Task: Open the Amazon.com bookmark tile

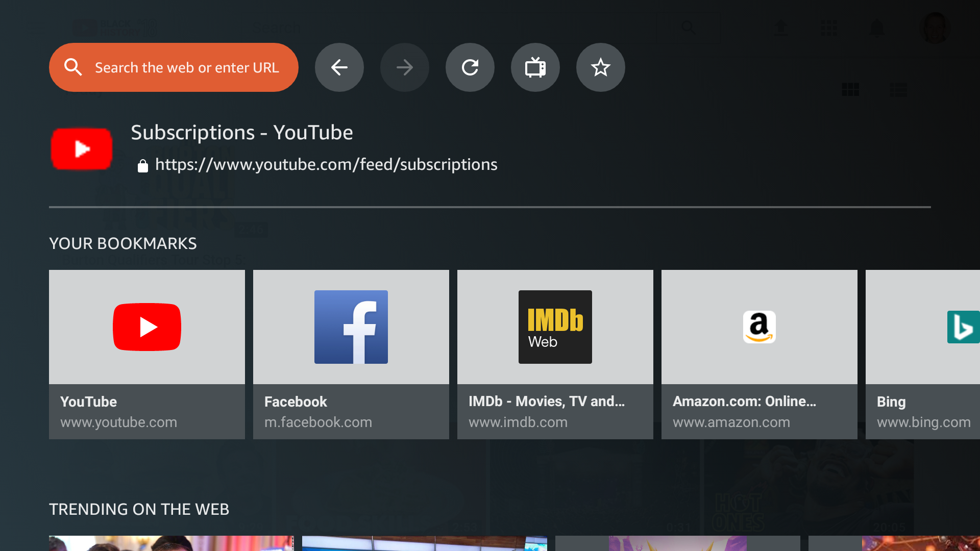Action: click(x=759, y=354)
